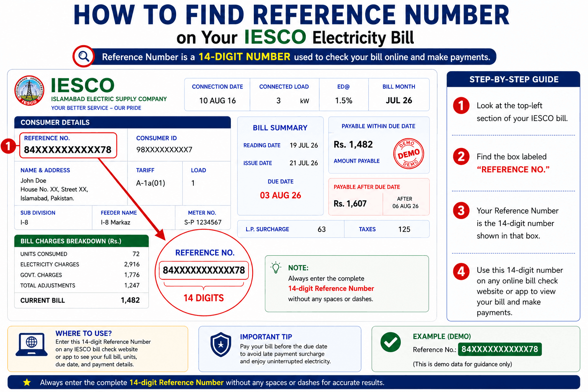588x392 pixels.
Task: Click the "WHERE TO USE?" heading
Action: point(83,333)
